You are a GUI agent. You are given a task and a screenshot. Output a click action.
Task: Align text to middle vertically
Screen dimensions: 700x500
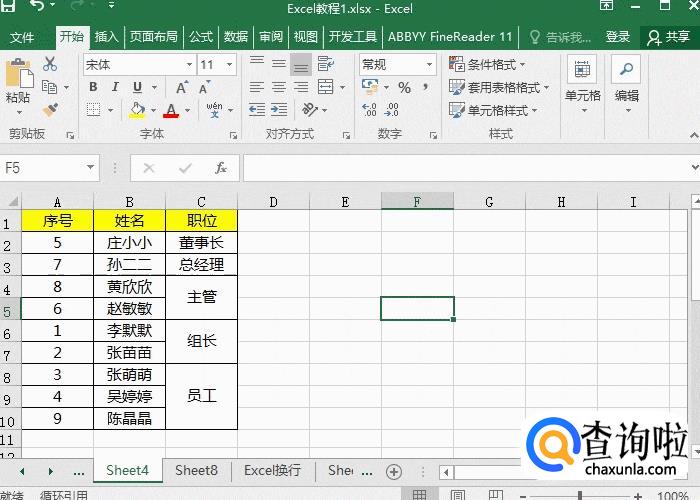(x=279, y=64)
